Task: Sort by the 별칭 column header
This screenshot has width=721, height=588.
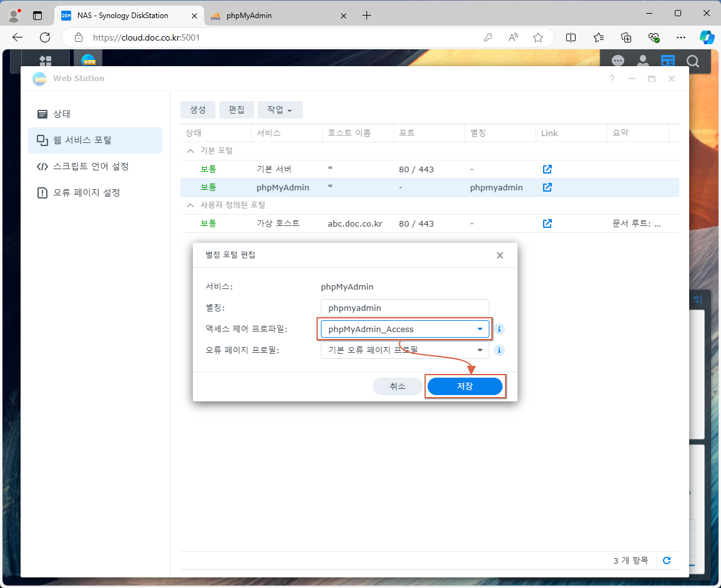Action: (500, 133)
